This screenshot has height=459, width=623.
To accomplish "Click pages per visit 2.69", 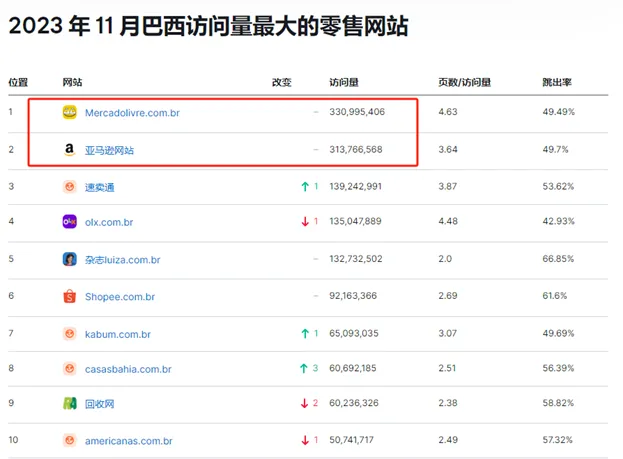I will (448, 296).
